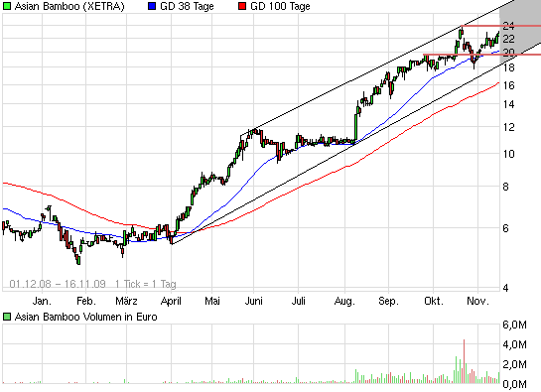The image size is (541, 392).
Task: Click the red GD 100 Tage legend swatch
Action: click(242, 6)
